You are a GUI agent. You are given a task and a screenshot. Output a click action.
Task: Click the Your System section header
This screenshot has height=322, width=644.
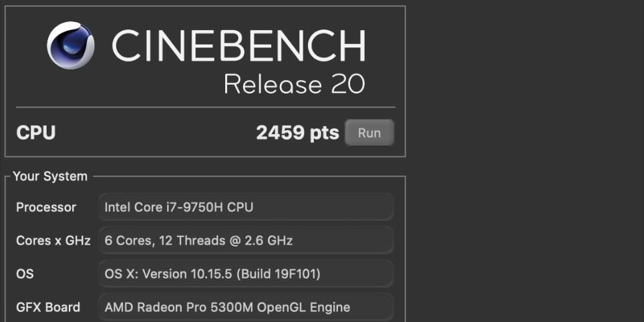pos(50,176)
